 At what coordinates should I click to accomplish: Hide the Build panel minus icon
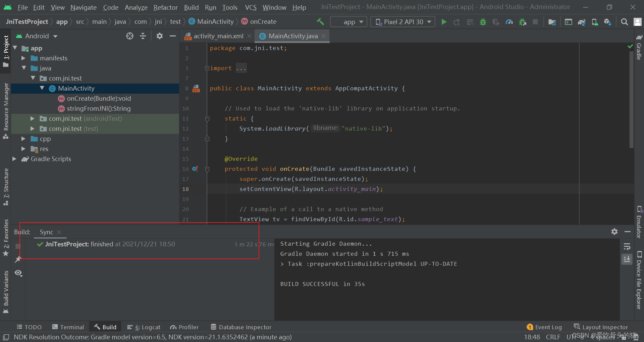[x=628, y=232]
